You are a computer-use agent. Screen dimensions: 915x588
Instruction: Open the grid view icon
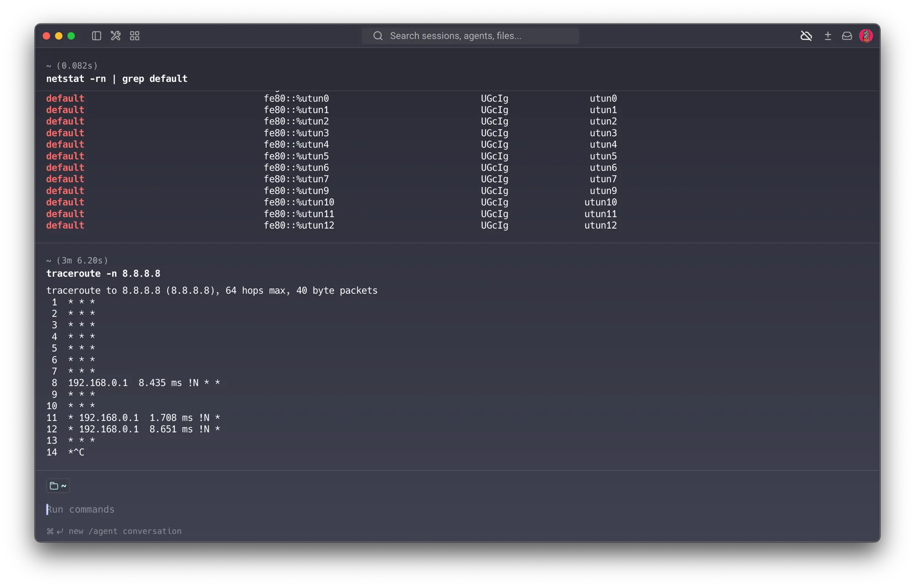(135, 36)
